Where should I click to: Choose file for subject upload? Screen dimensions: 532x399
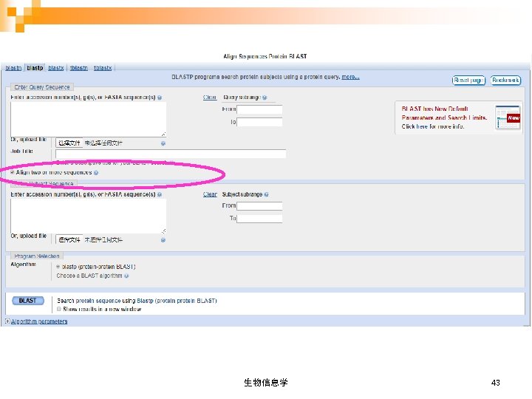69,239
